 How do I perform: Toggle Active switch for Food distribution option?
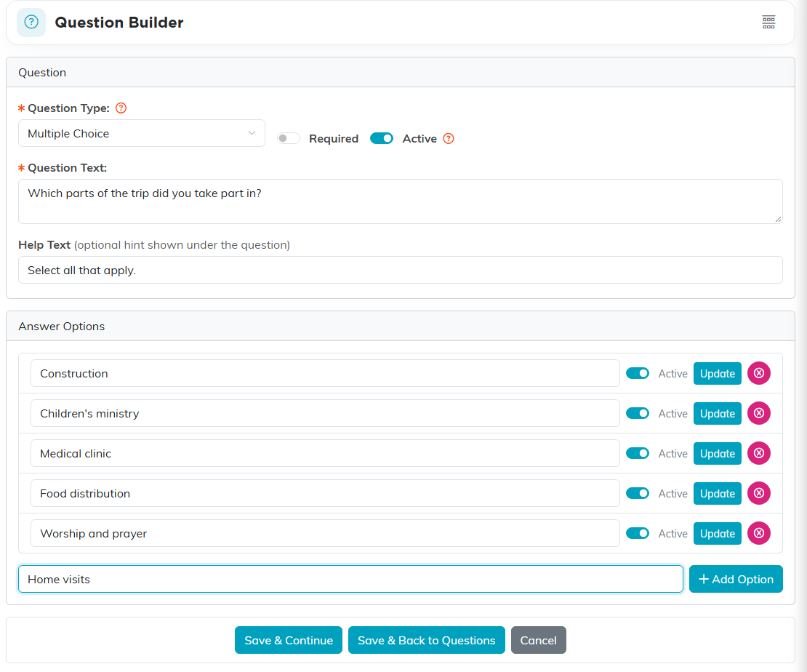point(637,493)
